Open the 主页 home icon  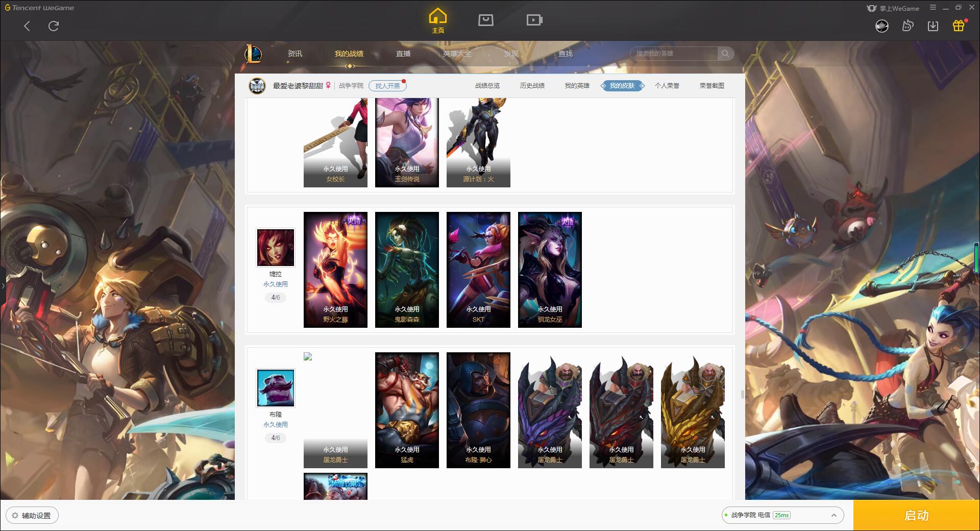438,21
